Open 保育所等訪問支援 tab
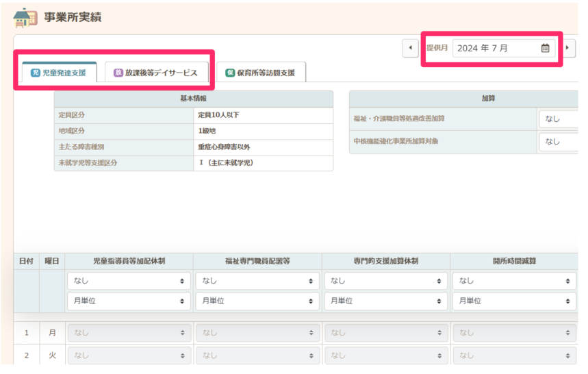This screenshot has height=374, width=588. coord(261,72)
